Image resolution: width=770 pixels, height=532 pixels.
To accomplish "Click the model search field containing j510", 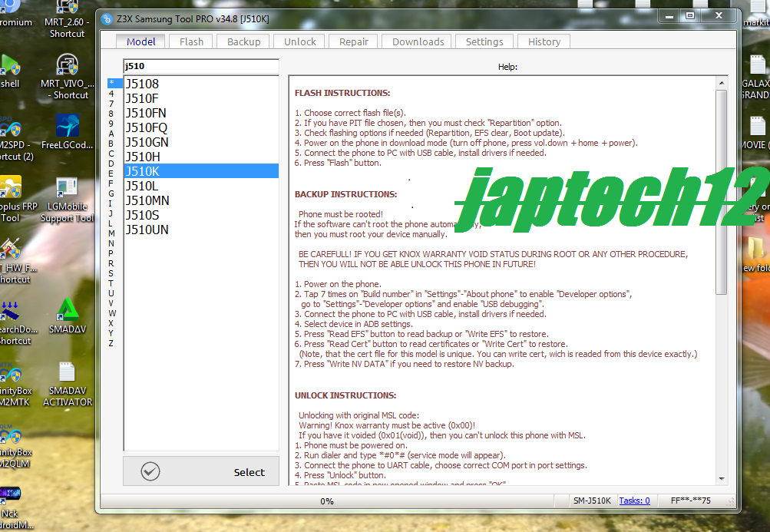I will click(201, 66).
